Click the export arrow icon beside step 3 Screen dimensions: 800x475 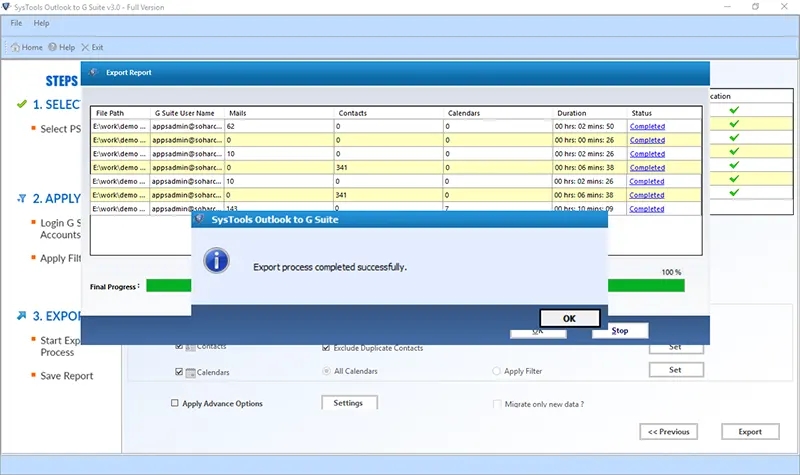[21, 316]
